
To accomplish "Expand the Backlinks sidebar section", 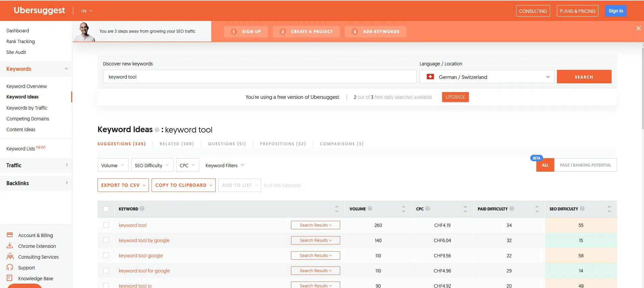I will point(36,183).
